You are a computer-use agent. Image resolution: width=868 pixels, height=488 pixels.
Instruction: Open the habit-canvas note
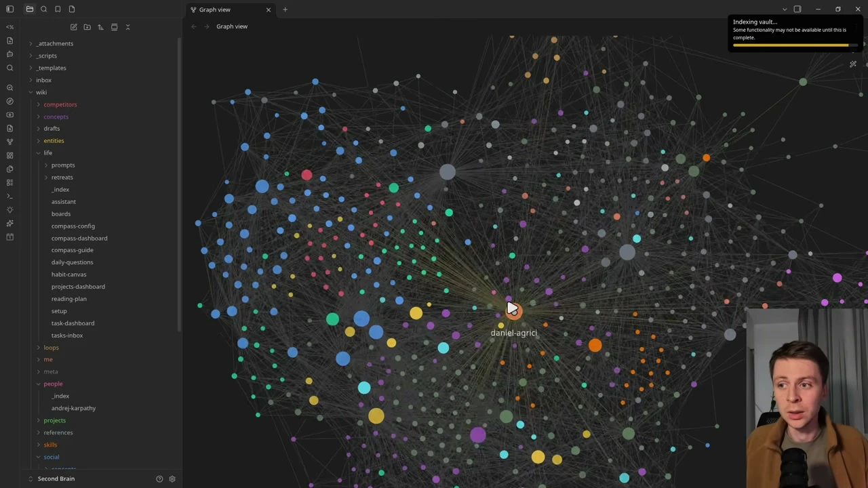(68, 274)
